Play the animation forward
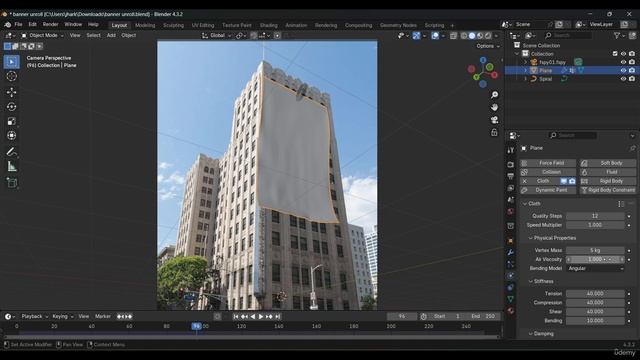Screen dimensions: 640x360 (x=261, y=316)
